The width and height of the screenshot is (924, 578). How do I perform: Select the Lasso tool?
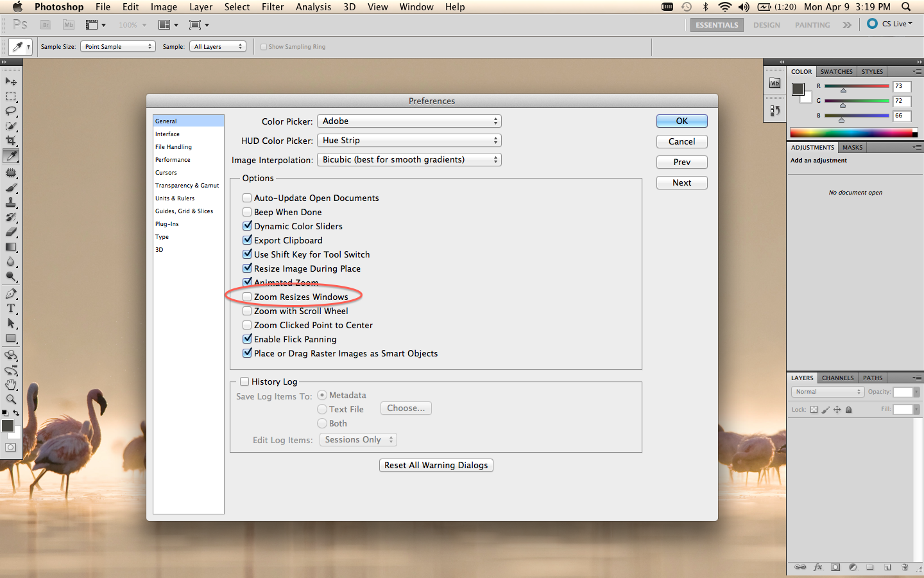[11, 111]
